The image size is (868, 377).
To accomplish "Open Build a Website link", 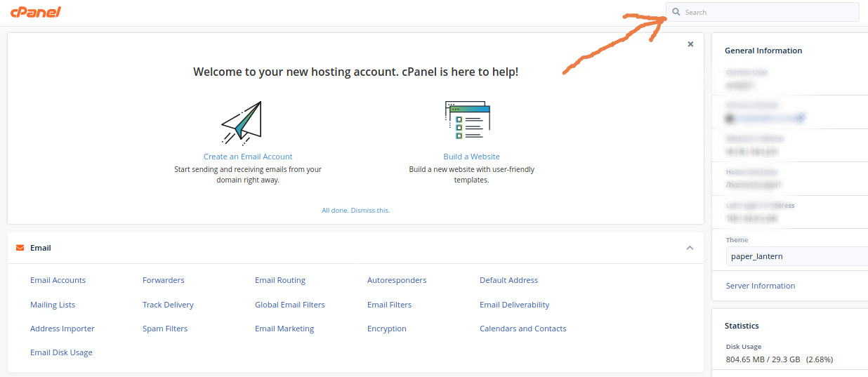I will click(x=471, y=157).
